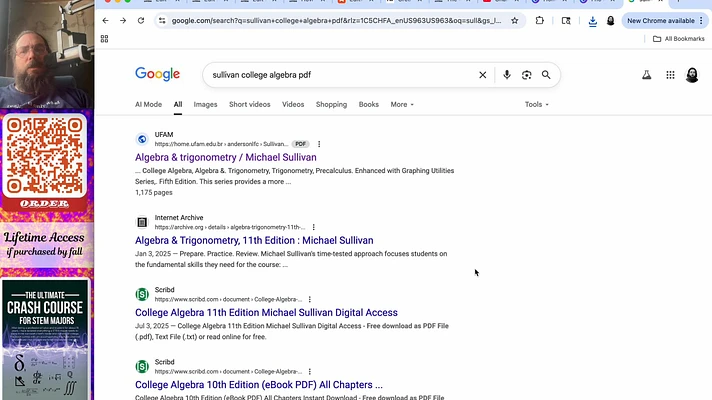Select the All results tab
Image resolution: width=712 pixels, height=400 pixels.
(x=178, y=104)
